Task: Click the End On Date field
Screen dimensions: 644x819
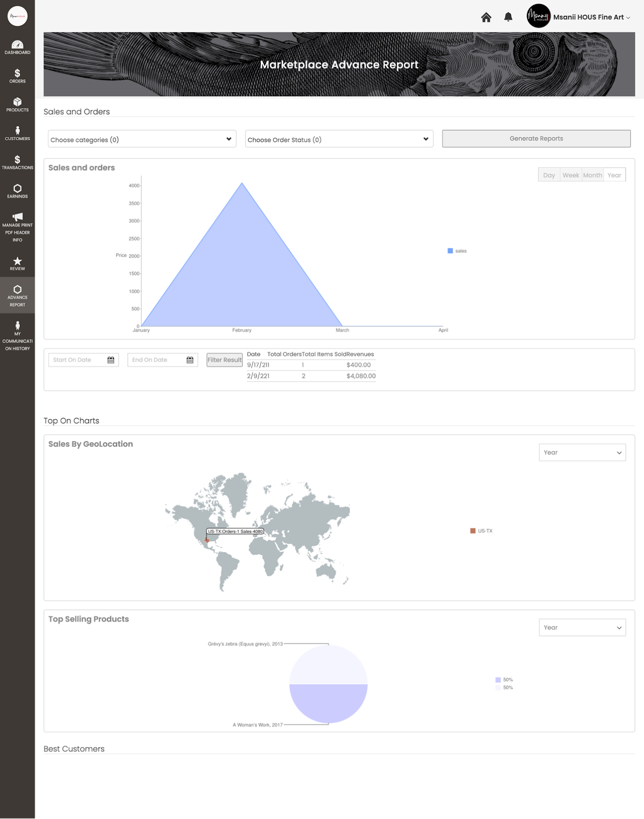Action: [x=163, y=360]
